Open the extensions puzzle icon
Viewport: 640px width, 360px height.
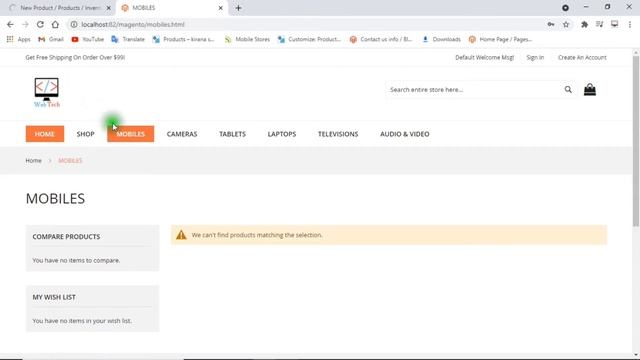pos(584,24)
